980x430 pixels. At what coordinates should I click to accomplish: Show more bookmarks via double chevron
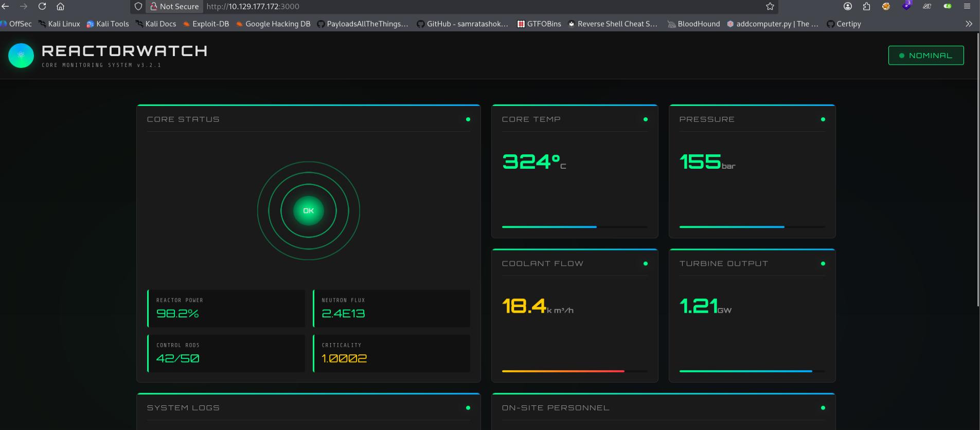tap(969, 24)
